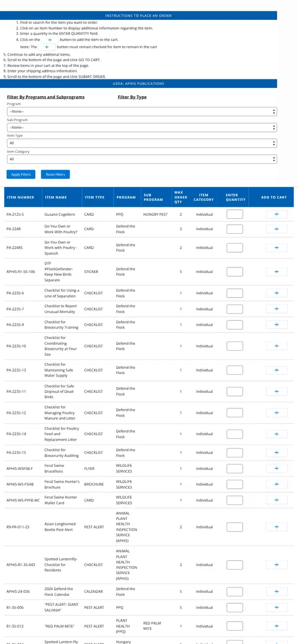Click the "HUNGRY PEST" sub program cell
Screen dimensions: 298x644
coord(156,215)
